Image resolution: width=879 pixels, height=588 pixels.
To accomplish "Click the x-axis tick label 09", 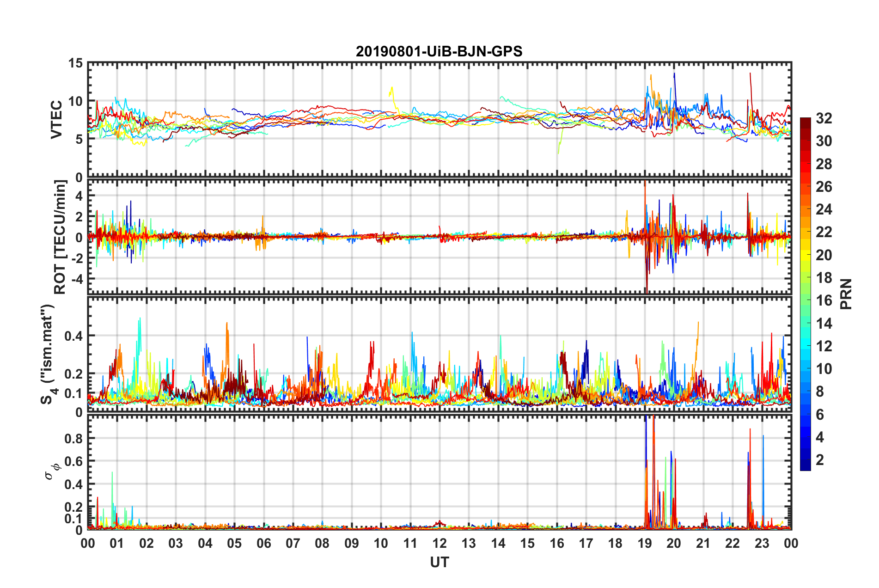I will click(x=352, y=543).
